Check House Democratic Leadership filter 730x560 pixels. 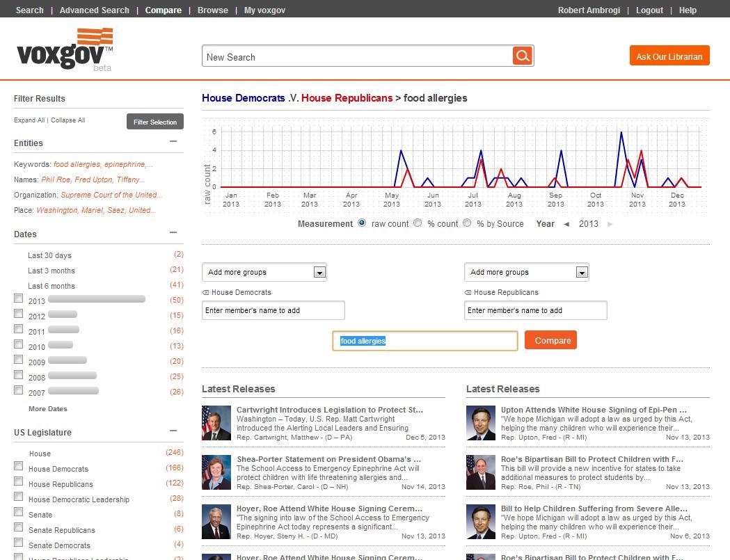point(19,496)
